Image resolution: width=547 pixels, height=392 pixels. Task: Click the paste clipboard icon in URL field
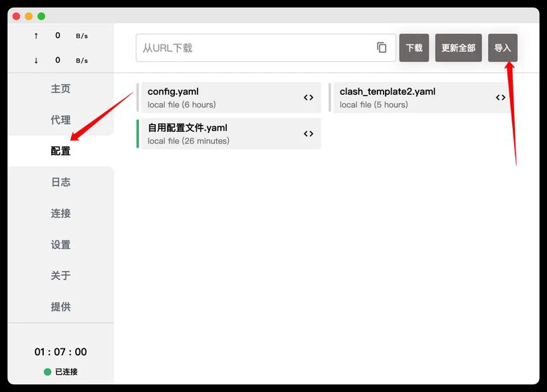click(382, 47)
